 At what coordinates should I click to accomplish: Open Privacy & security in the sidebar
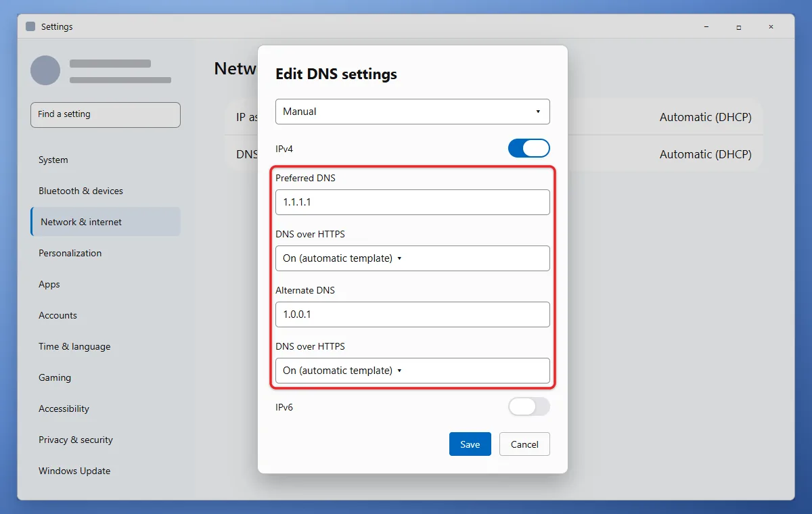tap(106, 440)
